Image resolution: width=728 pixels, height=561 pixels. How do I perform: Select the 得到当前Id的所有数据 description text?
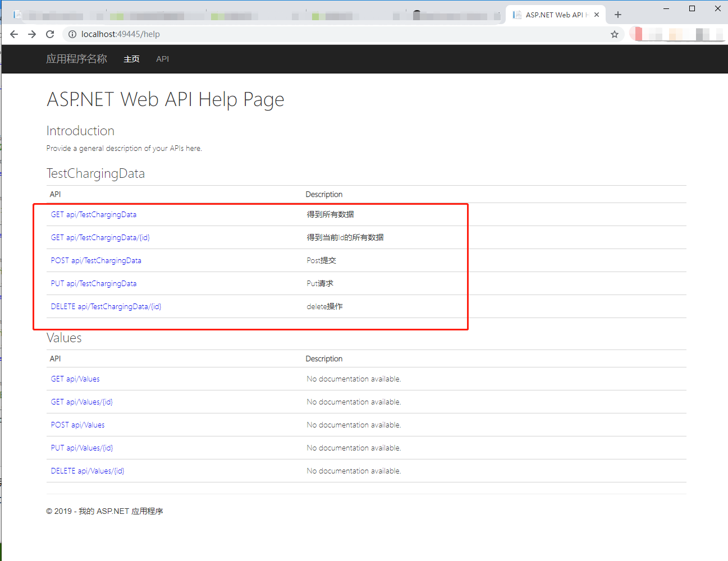coord(345,237)
